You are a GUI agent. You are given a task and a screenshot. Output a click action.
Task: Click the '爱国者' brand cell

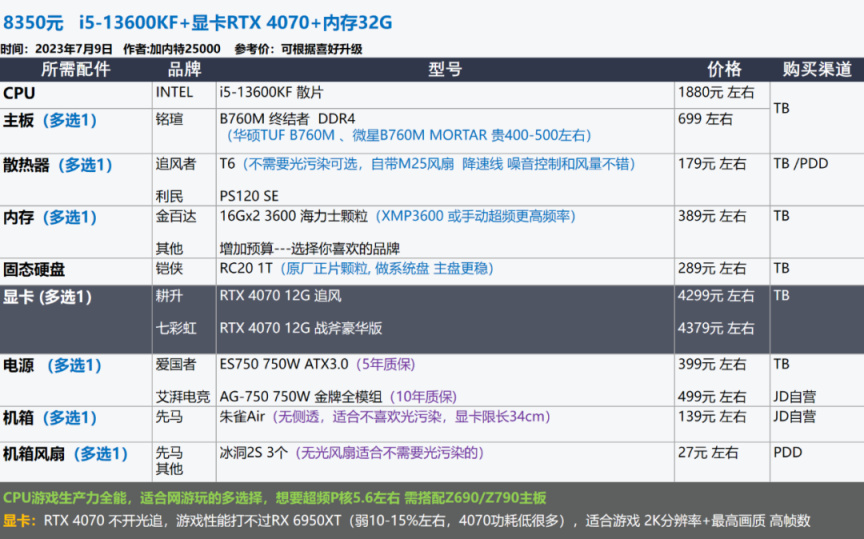(176, 364)
